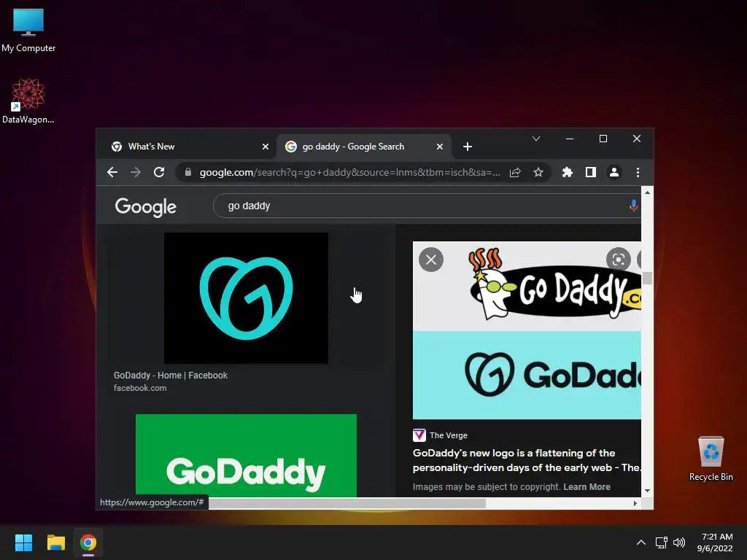Show hidden system tray icons
This screenshot has height=560, width=747.
tap(641, 542)
